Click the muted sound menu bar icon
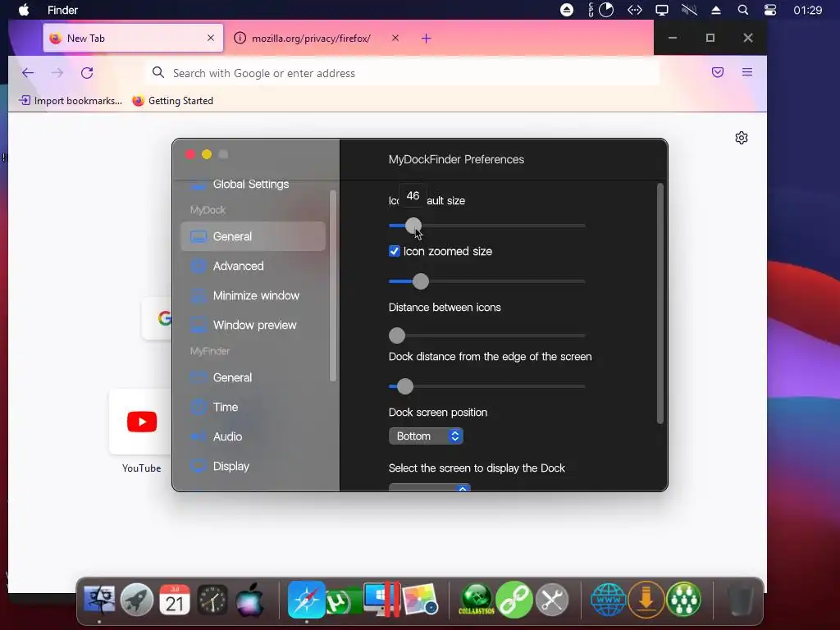Image resolution: width=840 pixels, height=630 pixels. (689, 10)
